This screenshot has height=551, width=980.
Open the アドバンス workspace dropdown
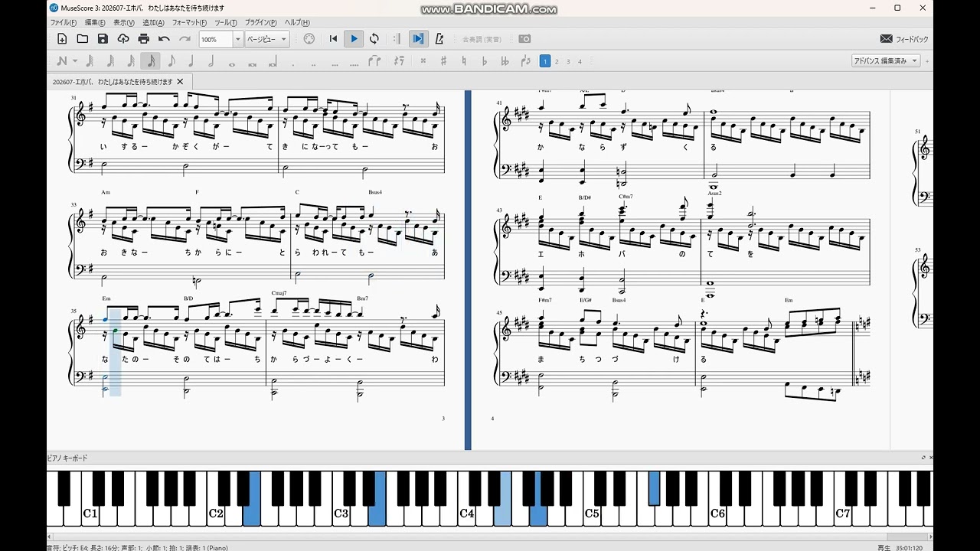[x=886, y=61]
